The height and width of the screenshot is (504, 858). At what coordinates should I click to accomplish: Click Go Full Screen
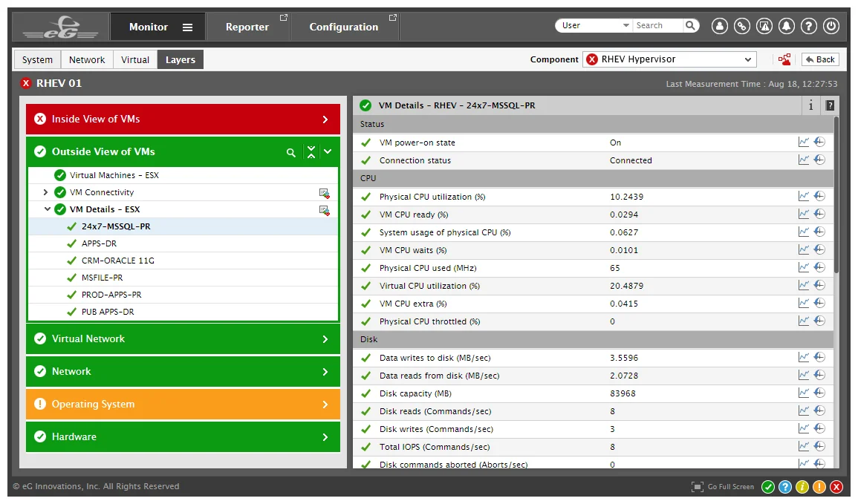click(x=723, y=486)
